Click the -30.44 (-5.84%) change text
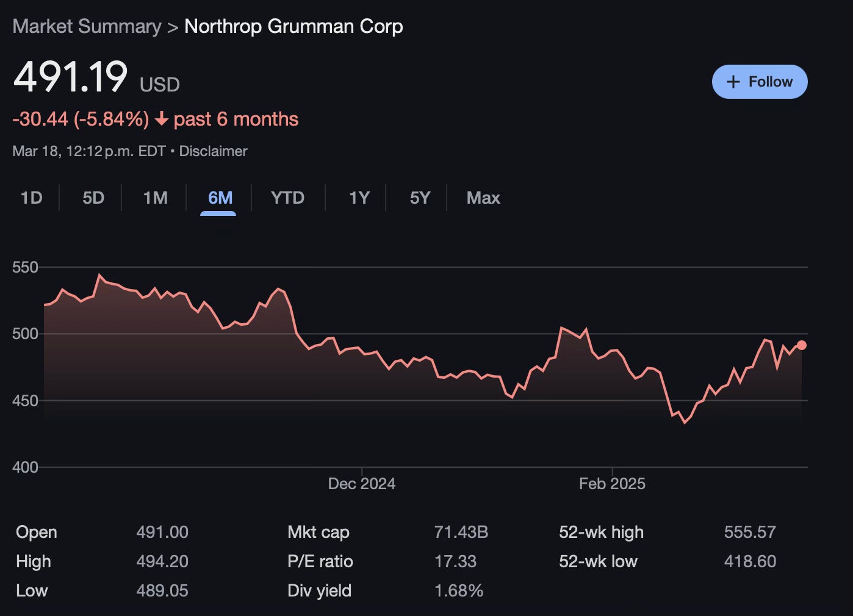 click(81, 119)
